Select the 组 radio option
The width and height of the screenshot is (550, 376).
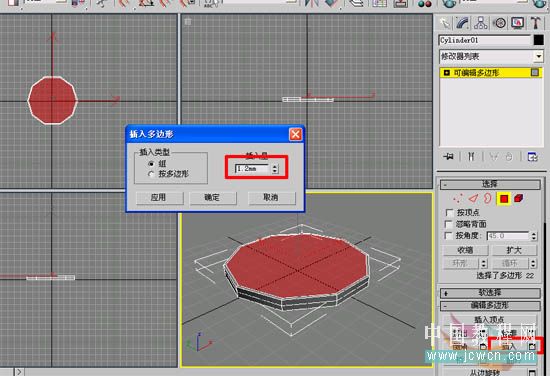pyautogui.click(x=151, y=164)
